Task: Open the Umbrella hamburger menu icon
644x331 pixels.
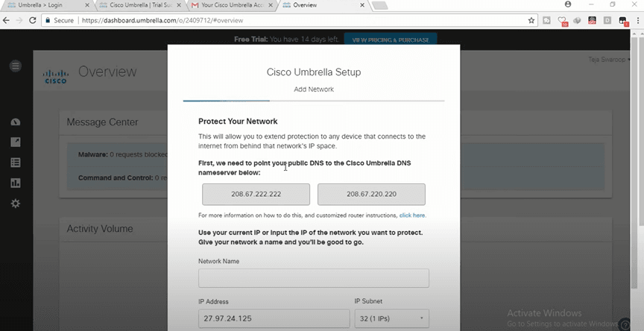Action: [16, 66]
